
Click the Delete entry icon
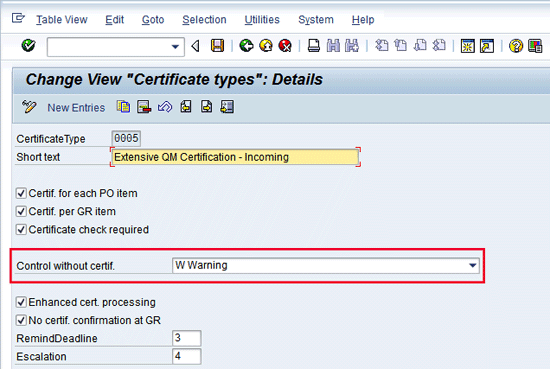click(x=144, y=107)
